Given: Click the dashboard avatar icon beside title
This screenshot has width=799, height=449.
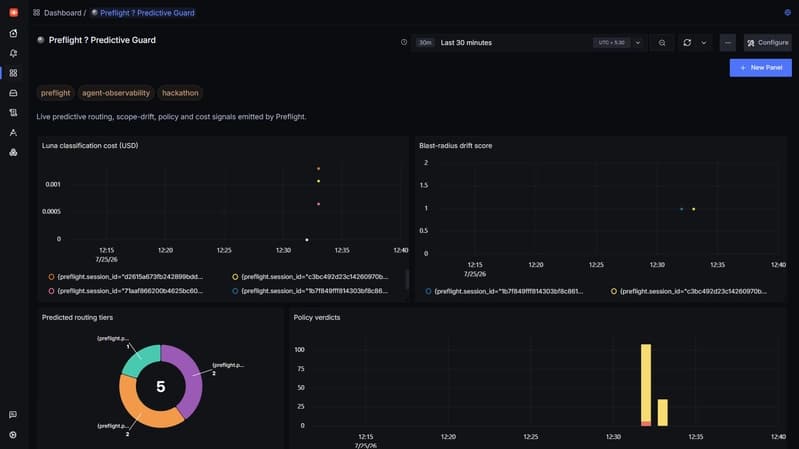Looking at the screenshot, I should 41,40.
